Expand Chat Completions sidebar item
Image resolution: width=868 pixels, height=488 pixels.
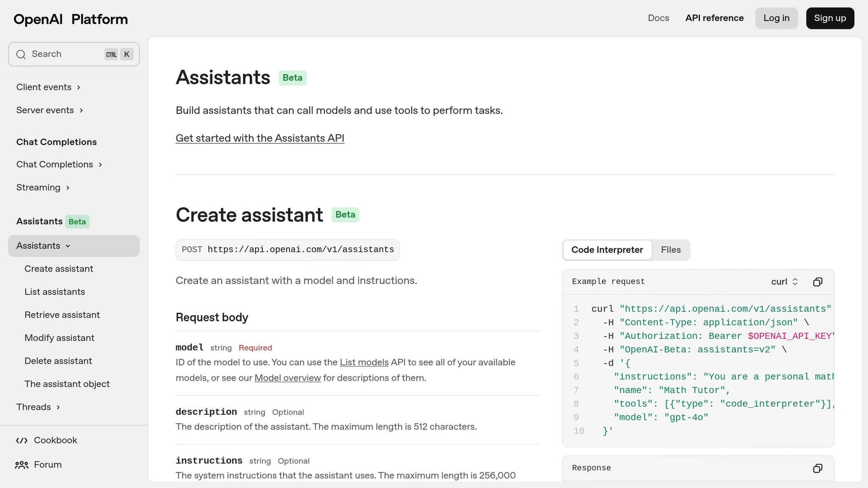click(59, 164)
